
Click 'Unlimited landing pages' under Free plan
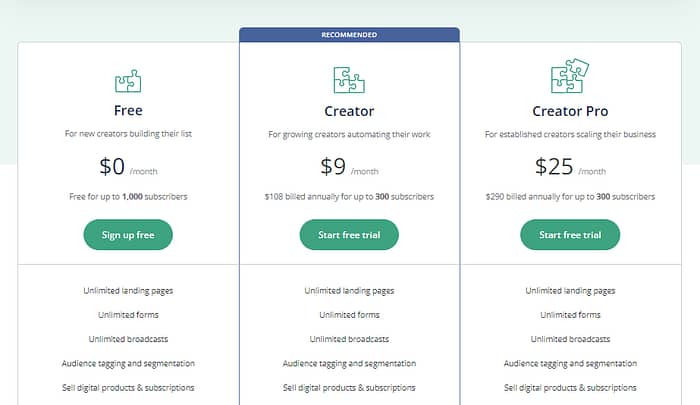[x=128, y=291]
